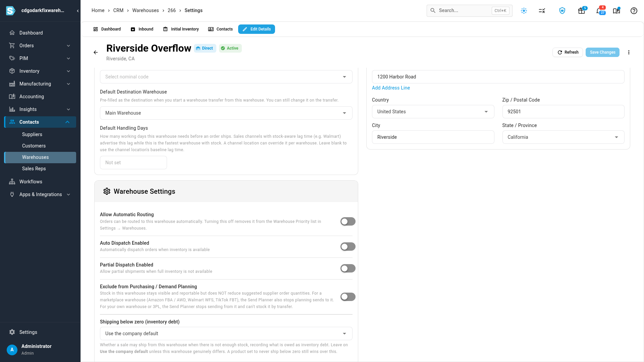This screenshot has width=644, height=362.
Task: Open the task checklist icon in the top bar
Action: pos(542,11)
